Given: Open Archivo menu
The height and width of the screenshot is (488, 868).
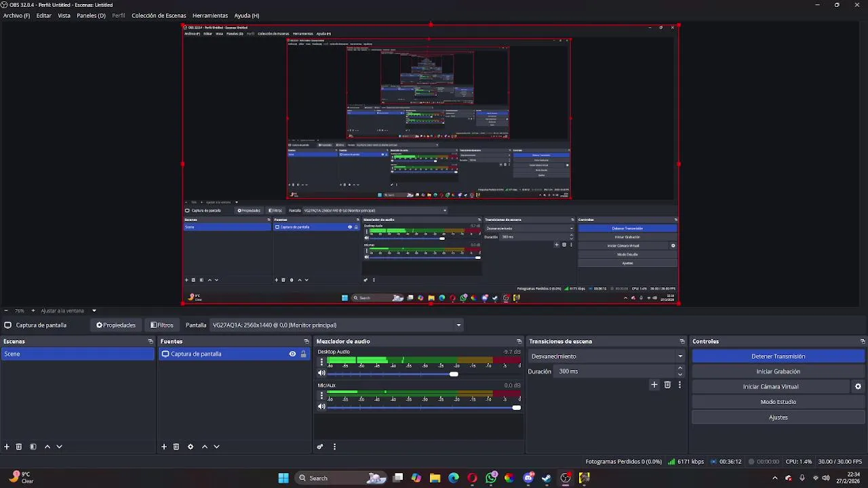Looking at the screenshot, I should point(17,16).
